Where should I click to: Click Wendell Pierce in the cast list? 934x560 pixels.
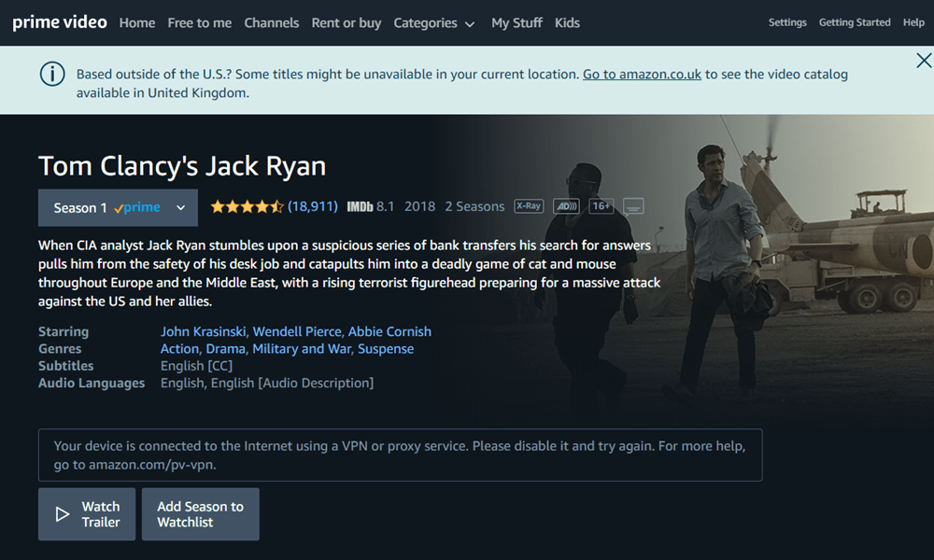click(x=297, y=331)
